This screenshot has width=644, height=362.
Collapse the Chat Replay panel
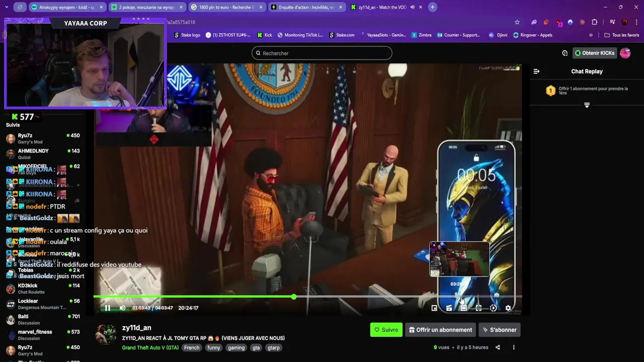point(536,71)
